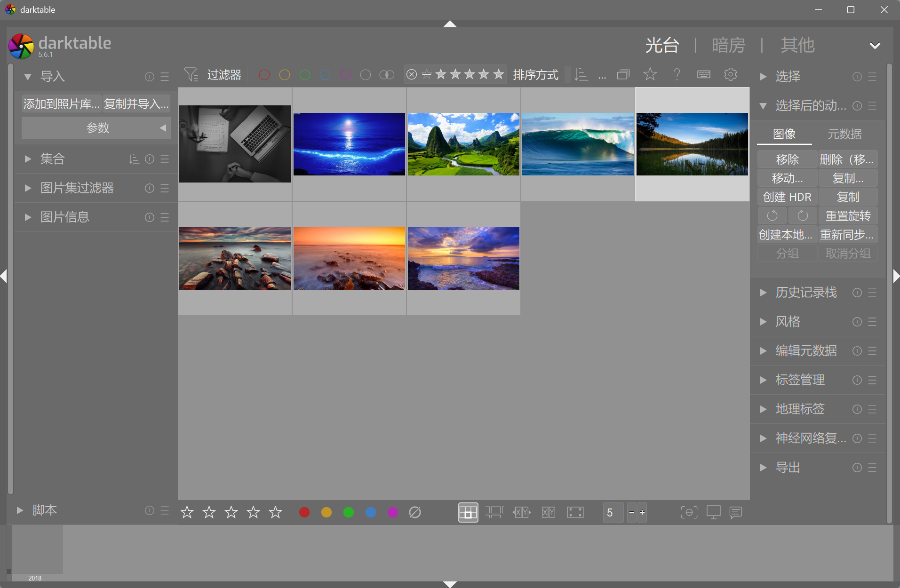
Task: Toggle green color label filter circle
Action: pyautogui.click(x=305, y=74)
